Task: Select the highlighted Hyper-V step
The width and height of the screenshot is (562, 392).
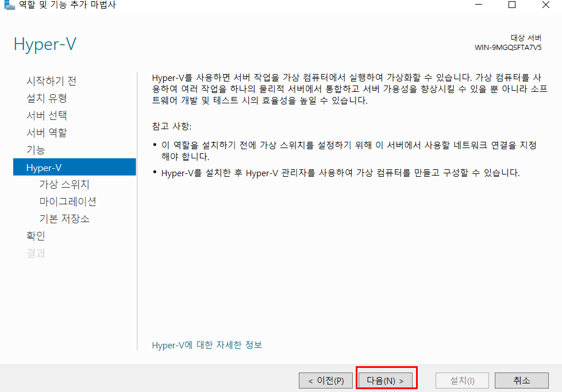Action: [75, 167]
